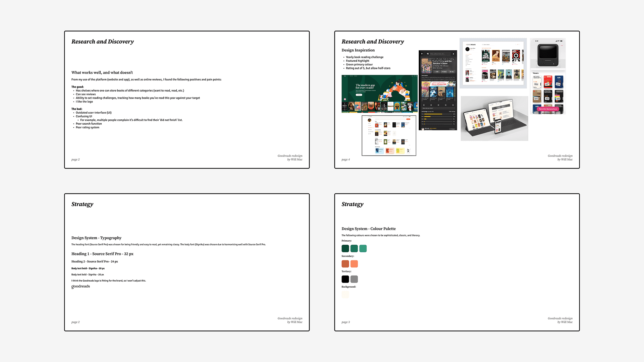Screen dimensions: 644x362
Task: Select the outlined white bookshelf UI screenshot
Action: pyautogui.click(x=389, y=135)
